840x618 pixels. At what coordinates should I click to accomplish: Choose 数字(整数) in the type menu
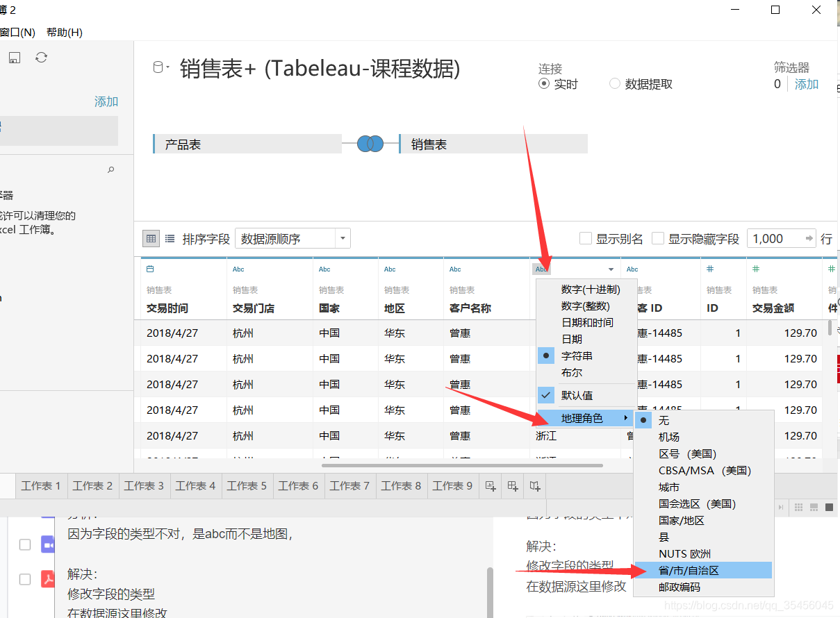click(586, 306)
